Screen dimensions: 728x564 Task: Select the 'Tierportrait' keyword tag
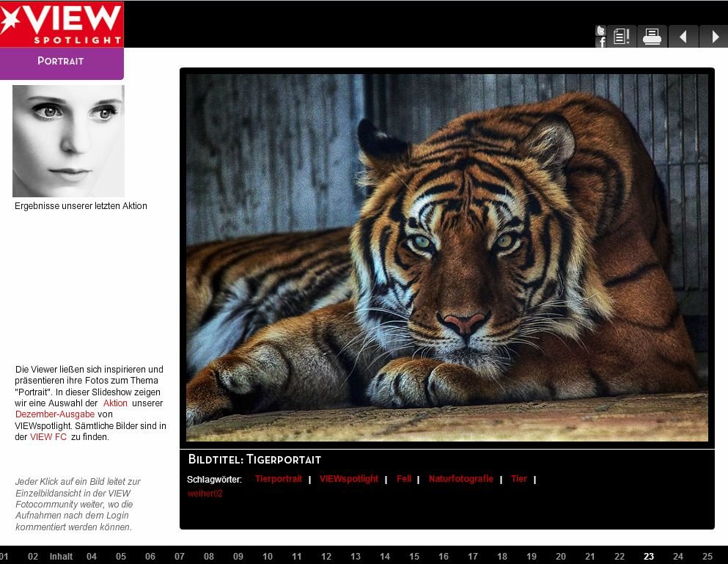point(279,479)
